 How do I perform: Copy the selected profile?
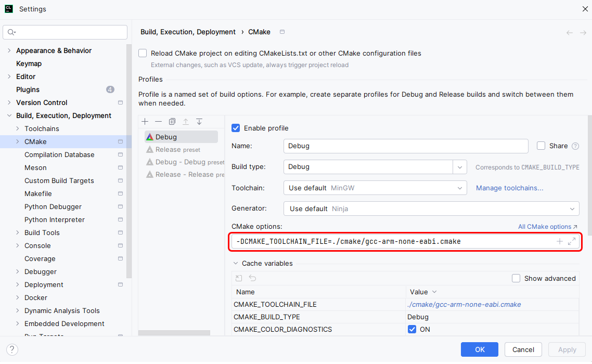click(172, 122)
